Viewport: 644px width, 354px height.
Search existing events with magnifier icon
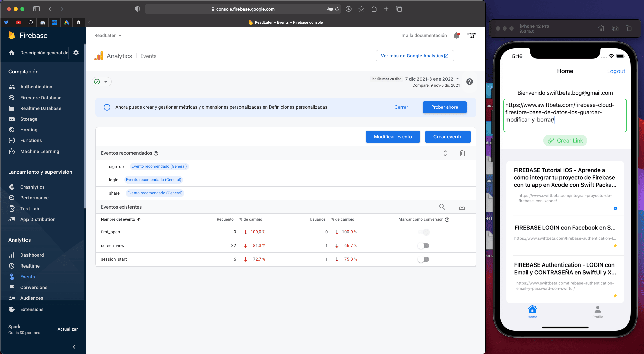442,207
